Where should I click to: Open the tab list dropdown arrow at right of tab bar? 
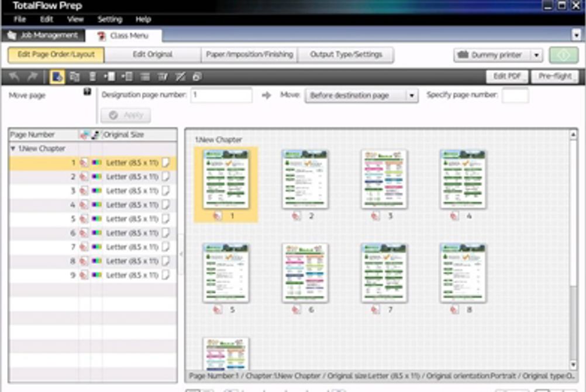[576, 35]
